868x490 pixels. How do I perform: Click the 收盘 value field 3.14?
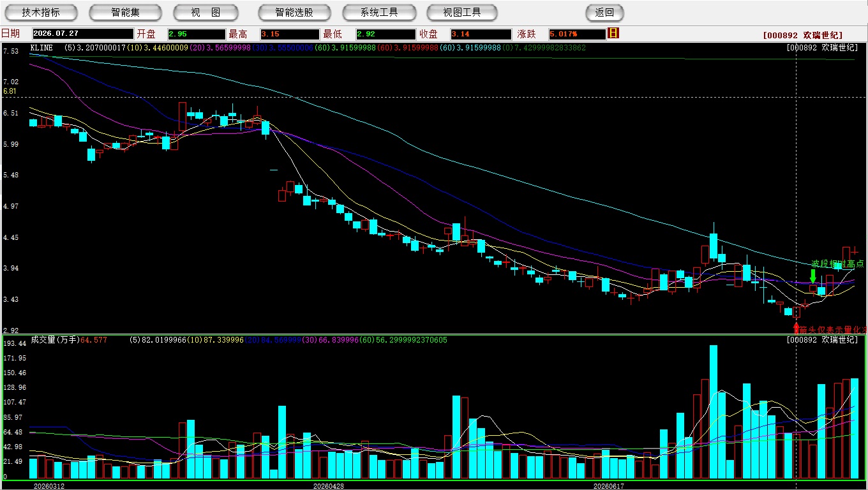point(481,34)
